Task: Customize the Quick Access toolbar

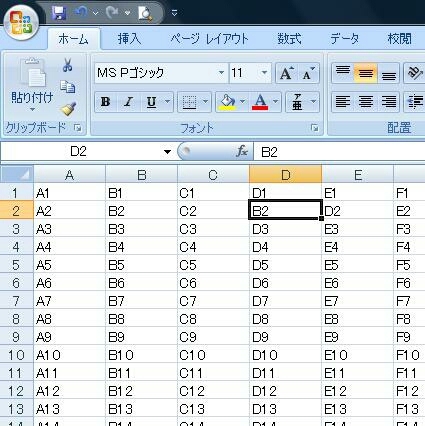Action: (x=174, y=13)
